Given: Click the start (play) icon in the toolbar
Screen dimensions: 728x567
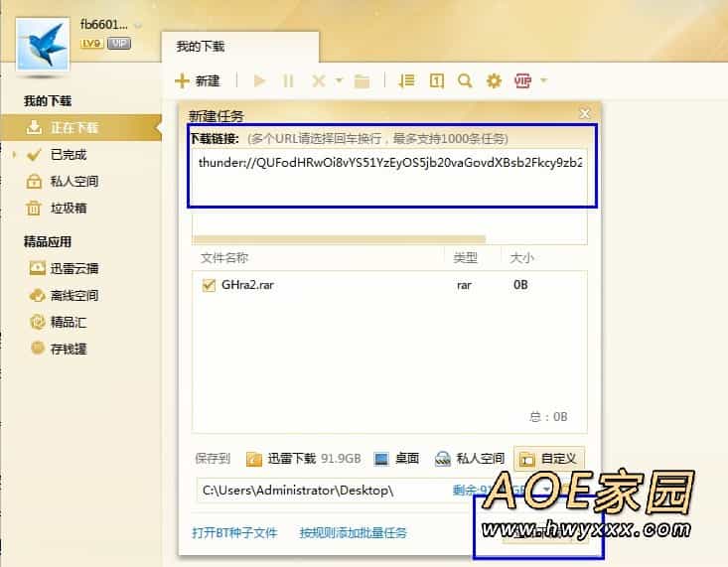Looking at the screenshot, I should click(x=260, y=80).
